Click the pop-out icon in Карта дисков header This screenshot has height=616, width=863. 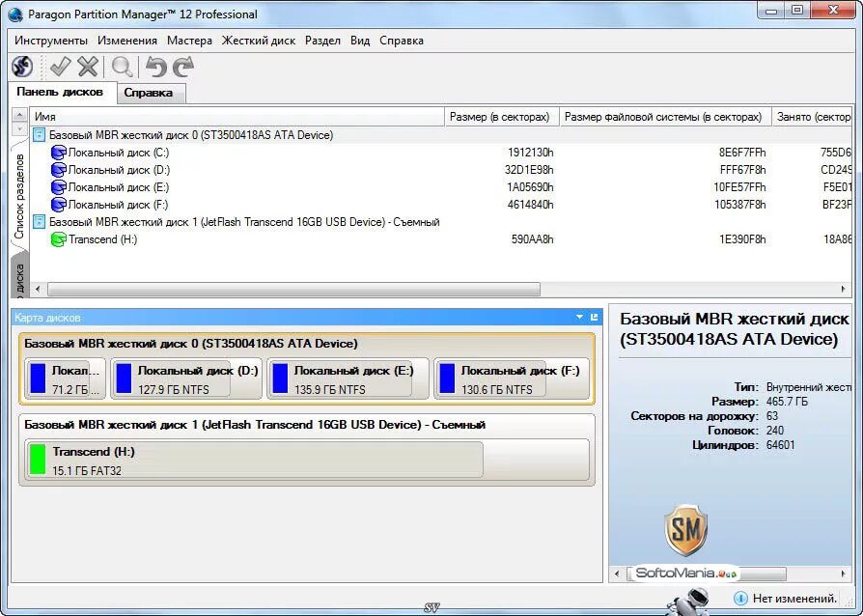(x=594, y=317)
